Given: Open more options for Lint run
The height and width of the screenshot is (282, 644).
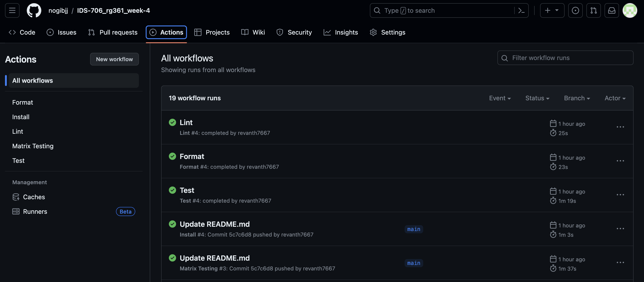Looking at the screenshot, I should 620,127.
